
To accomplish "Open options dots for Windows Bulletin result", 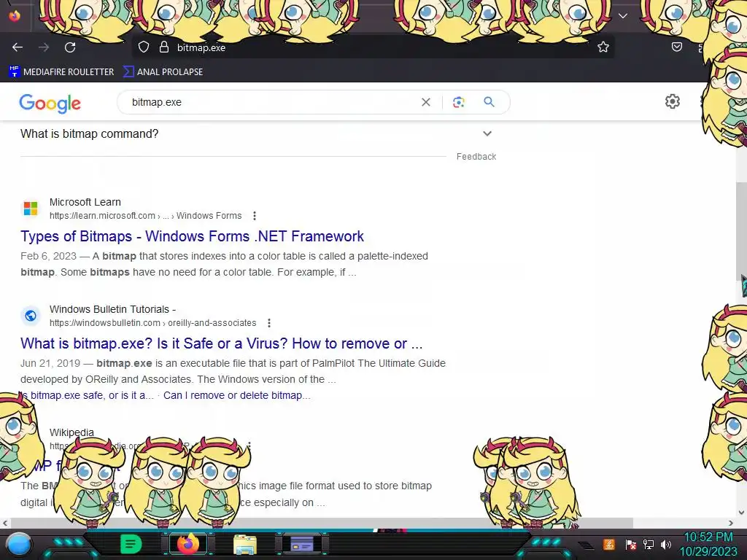I will [269, 323].
